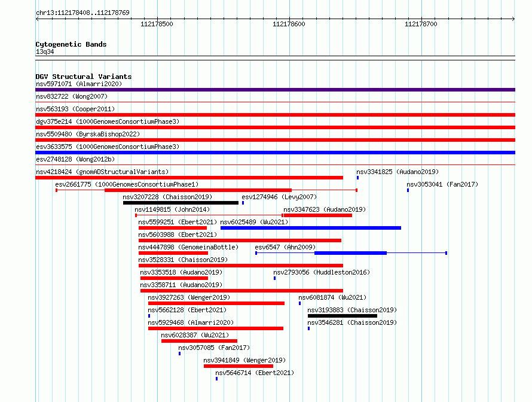Click the nsv3528331 (Chaisson2019) red bar
Screen dimensions: 532x402
(x=241, y=266)
